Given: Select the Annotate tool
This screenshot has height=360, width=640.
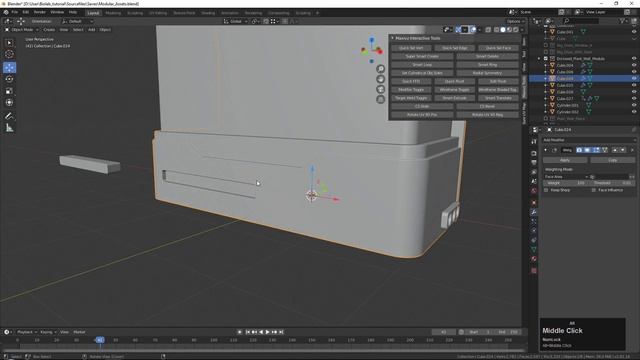Looking at the screenshot, I should pos(9,116).
